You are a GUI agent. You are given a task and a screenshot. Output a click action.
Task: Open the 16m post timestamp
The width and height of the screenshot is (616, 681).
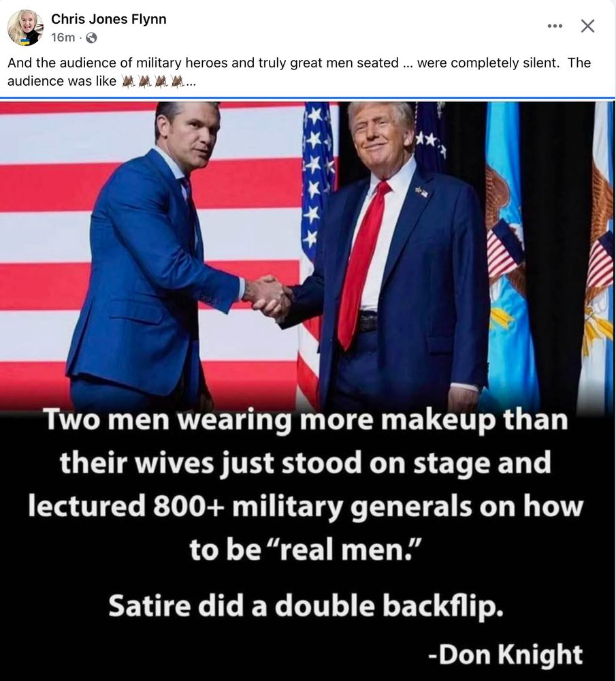pyautogui.click(x=63, y=37)
